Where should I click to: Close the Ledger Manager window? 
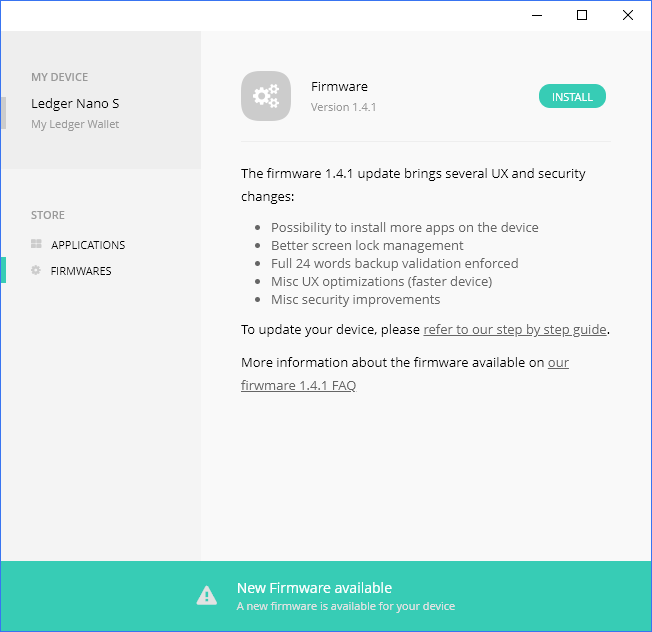(x=627, y=15)
